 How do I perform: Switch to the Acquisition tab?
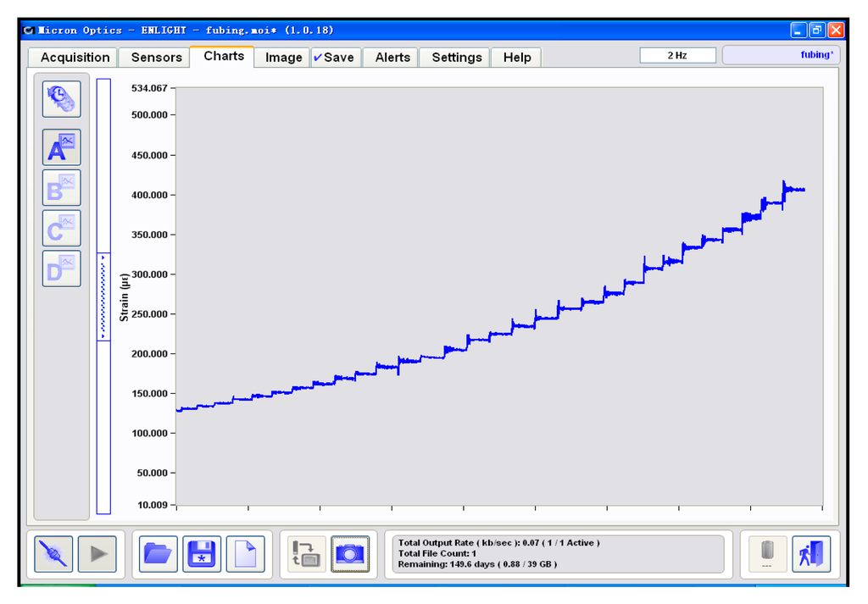75,58
